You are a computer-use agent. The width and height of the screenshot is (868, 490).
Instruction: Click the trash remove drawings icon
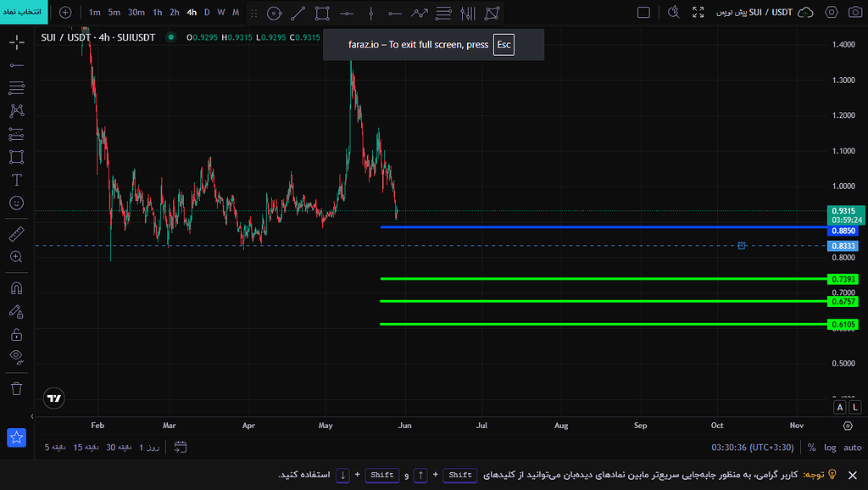17,388
